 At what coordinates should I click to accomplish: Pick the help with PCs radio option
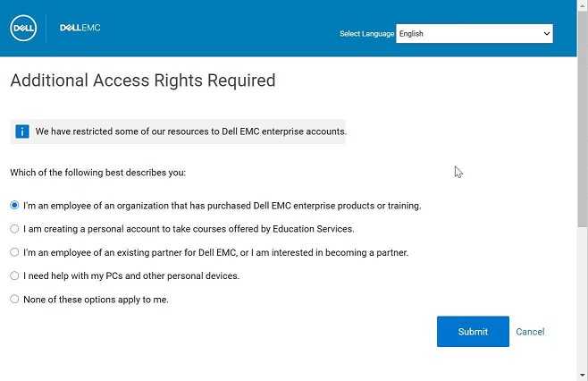(14, 275)
